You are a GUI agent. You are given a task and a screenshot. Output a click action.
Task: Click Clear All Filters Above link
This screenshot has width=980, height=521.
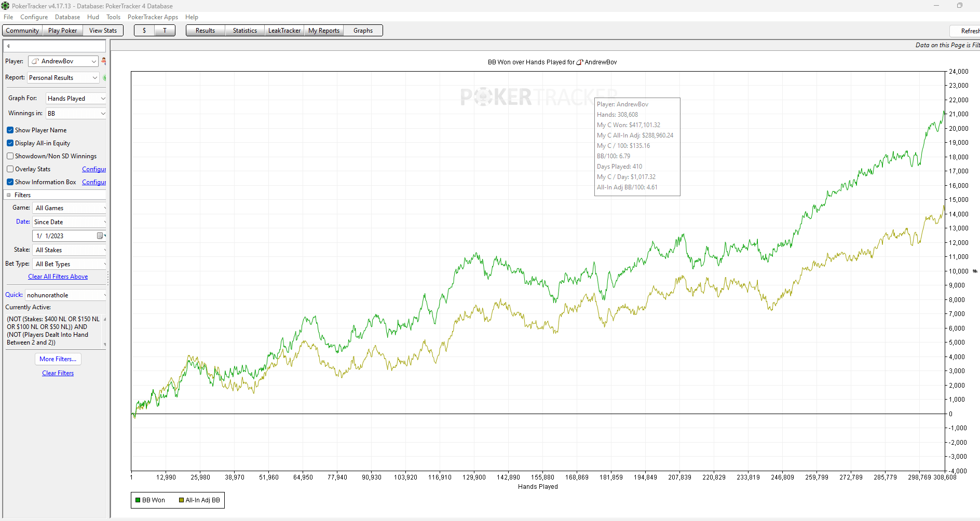pos(58,277)
